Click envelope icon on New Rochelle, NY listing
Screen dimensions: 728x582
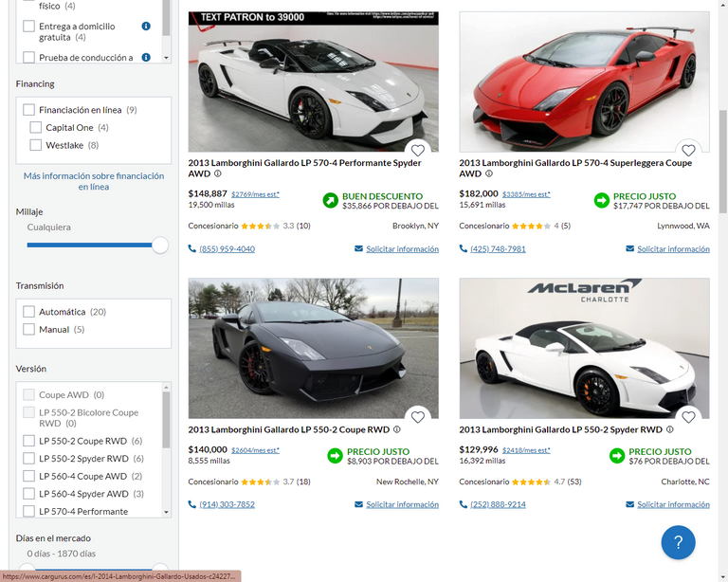click(x=358, y=504)
